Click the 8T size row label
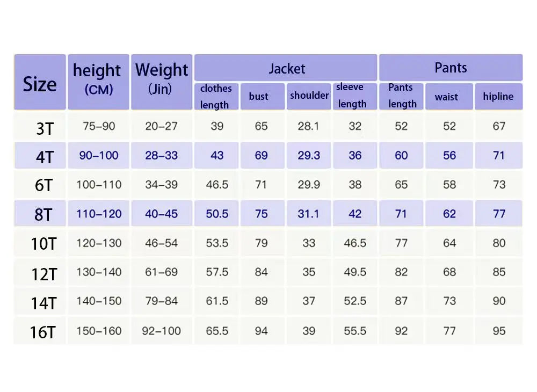Viewport: 537px width, 392px height. click(44, 214)
